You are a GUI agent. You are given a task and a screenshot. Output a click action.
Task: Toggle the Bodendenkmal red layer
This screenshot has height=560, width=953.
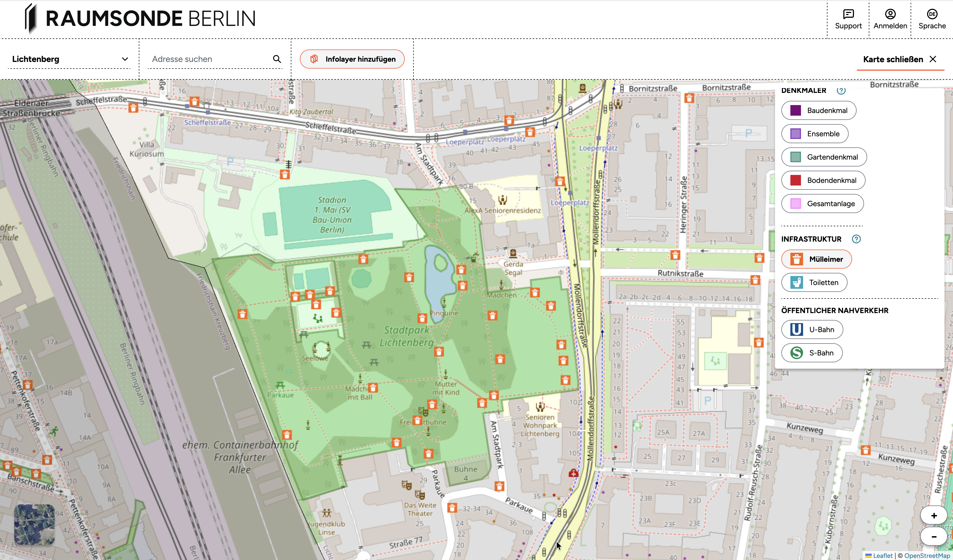pyautogui.click(x=823, y=180)
